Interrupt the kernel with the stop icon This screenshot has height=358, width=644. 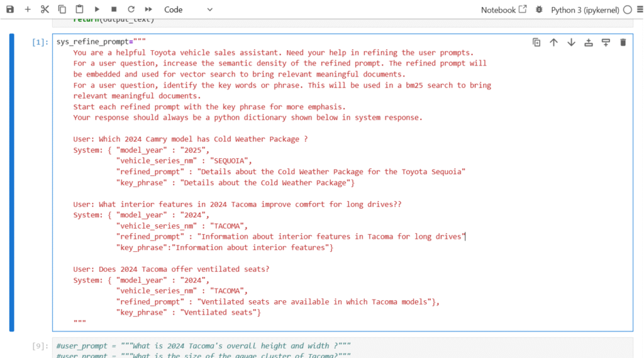[114, 9]
